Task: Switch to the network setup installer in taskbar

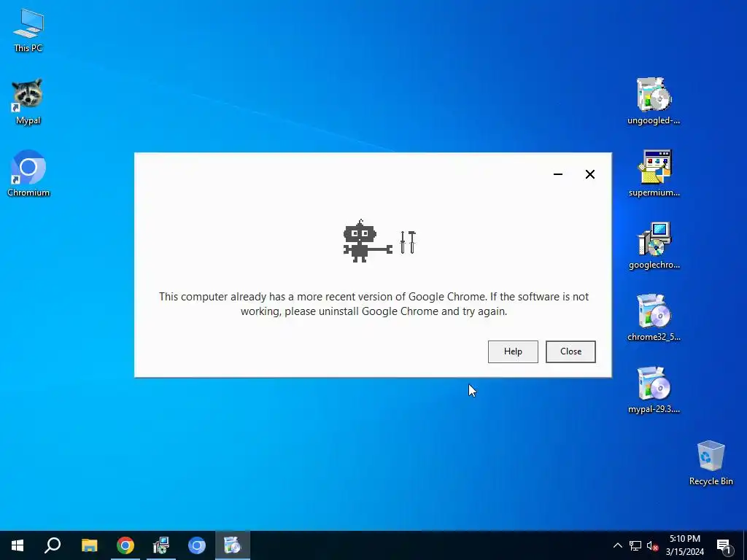Action: pyautogui.click(x=161, y=545)
